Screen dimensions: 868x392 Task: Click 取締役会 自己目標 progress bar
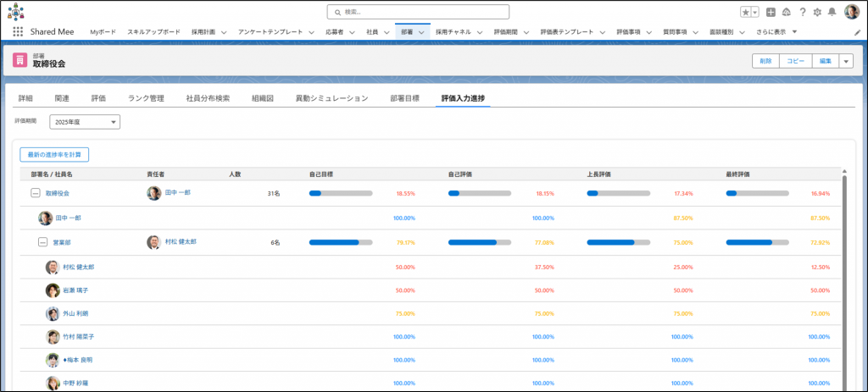point(341,193)
